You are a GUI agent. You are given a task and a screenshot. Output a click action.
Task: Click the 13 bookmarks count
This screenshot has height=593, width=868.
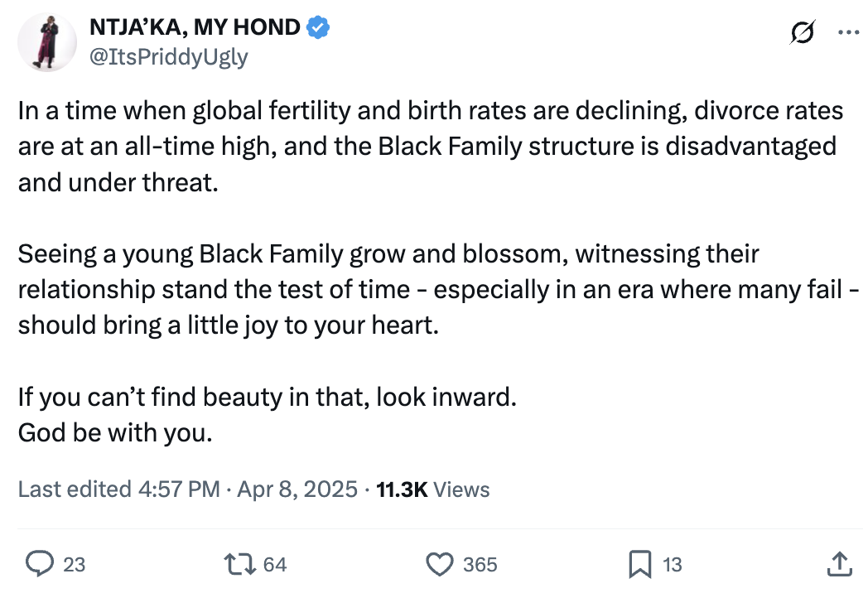point(673,565)
